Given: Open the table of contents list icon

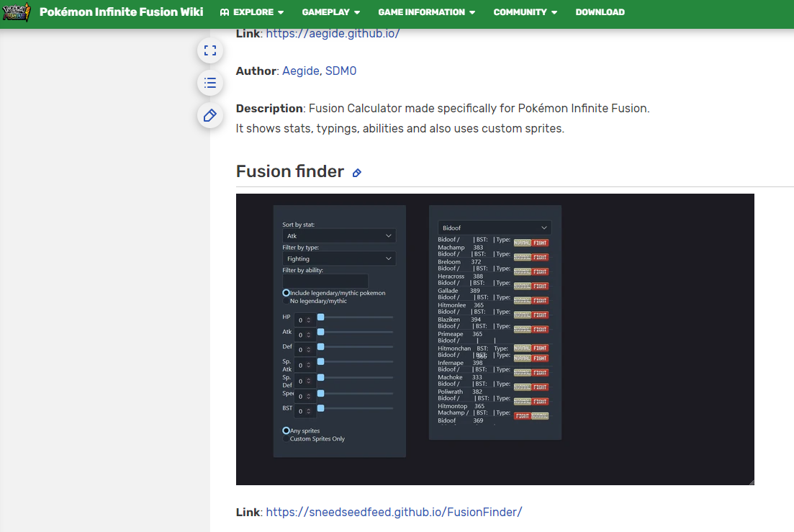Looking at the screenshot, I should pyautogui.click(x=210, y=83).
